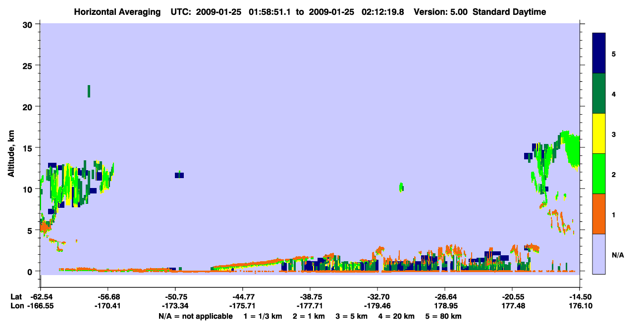The height and width of the screenshot is (330, 644).
Task: Click longitude value -175.71
Action: point(243,306)
